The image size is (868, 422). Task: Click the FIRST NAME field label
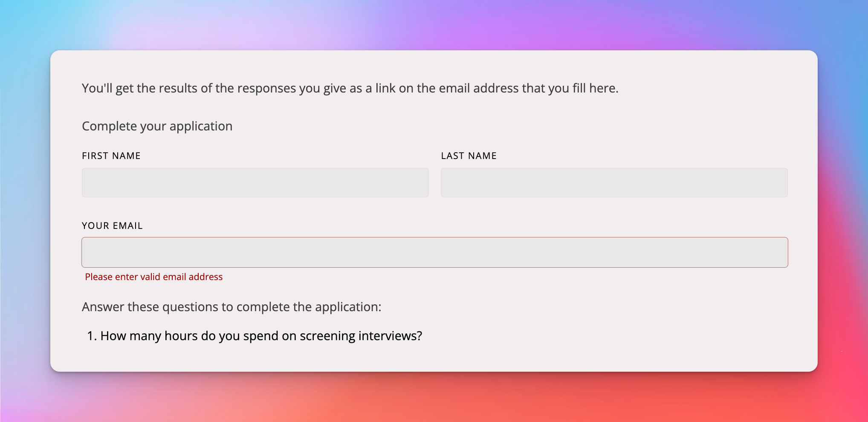111,156
